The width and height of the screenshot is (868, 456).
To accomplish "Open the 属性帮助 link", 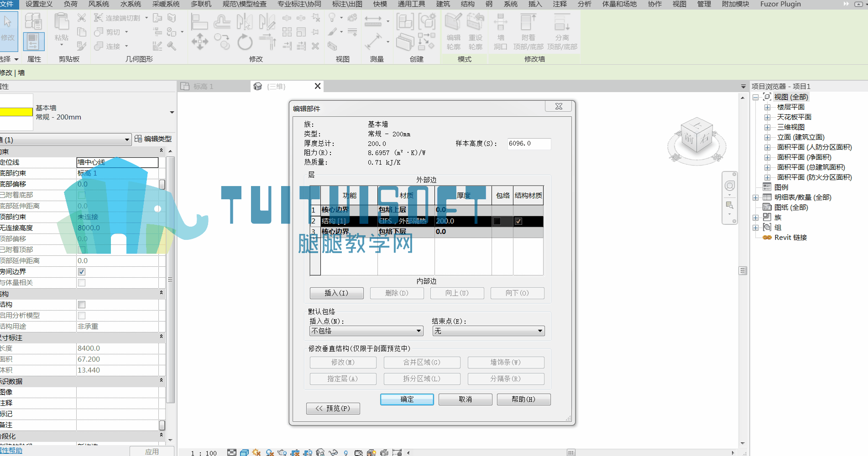I will [11, 451].
